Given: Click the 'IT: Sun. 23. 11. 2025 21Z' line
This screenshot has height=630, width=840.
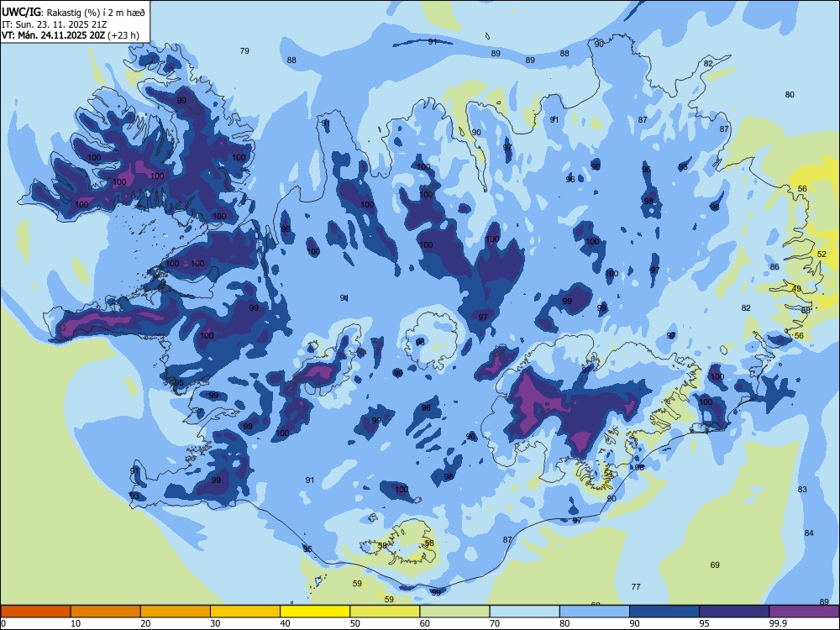Looking at the screenshot, I should point(53,24).
